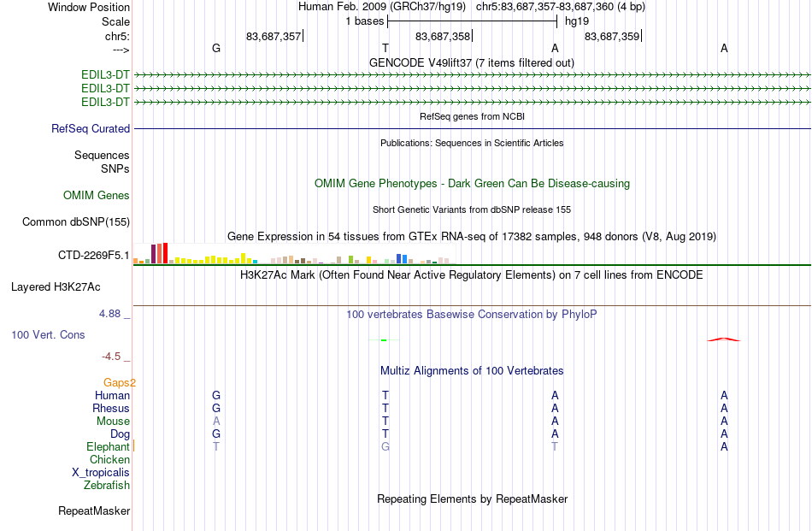812x531 pixels.
Task: Click the chr5: ruler label
Action: point(117,36)
